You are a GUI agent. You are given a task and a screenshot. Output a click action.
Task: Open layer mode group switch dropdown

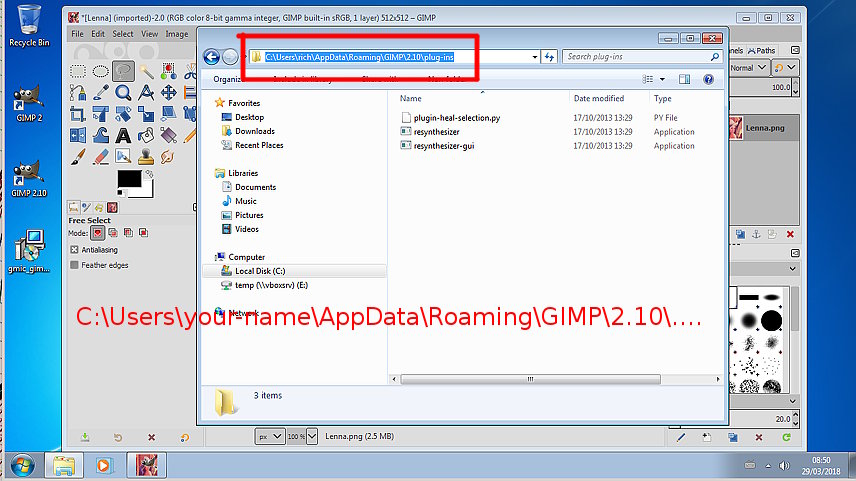point(785,68)
